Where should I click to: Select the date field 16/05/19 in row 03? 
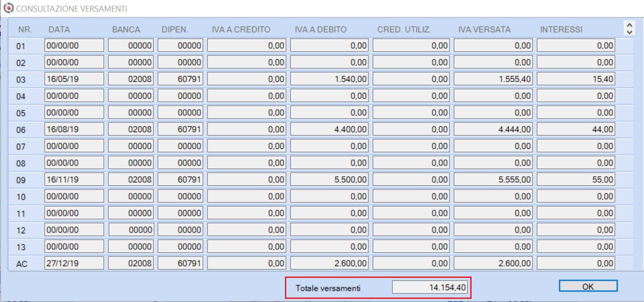pos(74,79)
